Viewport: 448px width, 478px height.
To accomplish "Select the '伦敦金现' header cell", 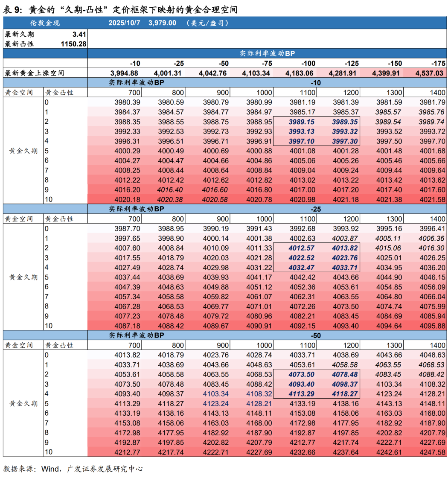I will (x=45, y=23).
